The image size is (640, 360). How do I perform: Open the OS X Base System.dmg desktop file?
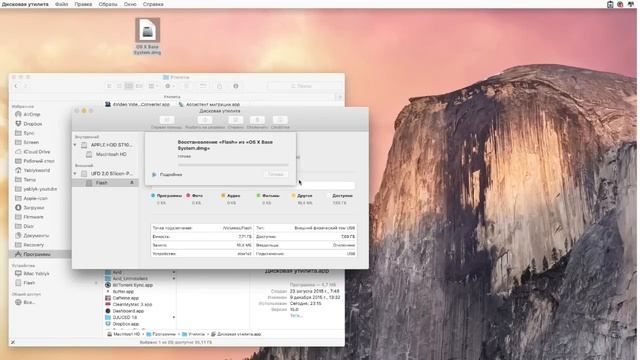click(147, 36)
